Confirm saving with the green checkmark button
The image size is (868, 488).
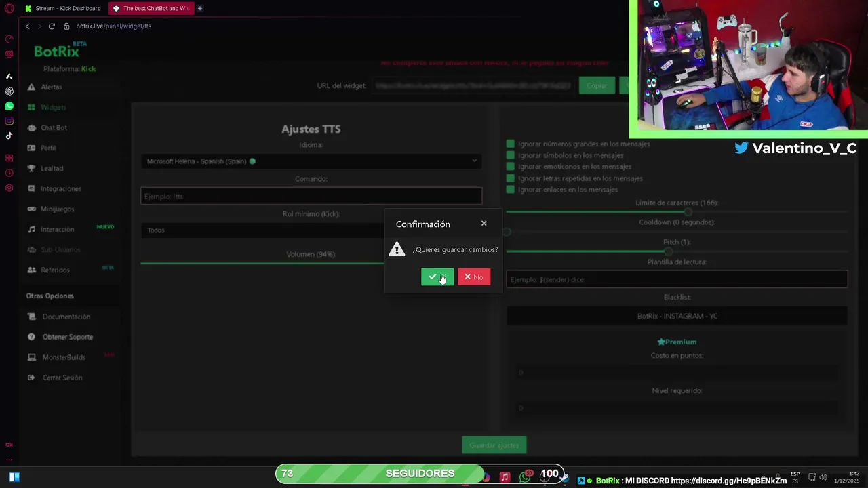tap(437, 277)
